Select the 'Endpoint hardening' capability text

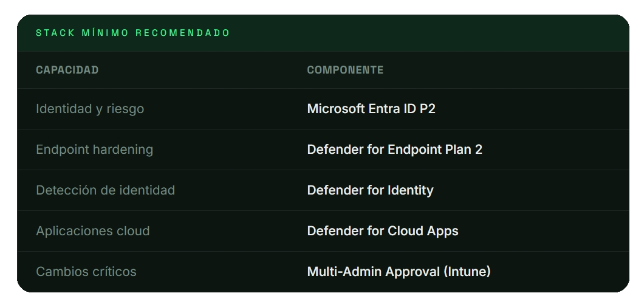[x=94, y=150]
